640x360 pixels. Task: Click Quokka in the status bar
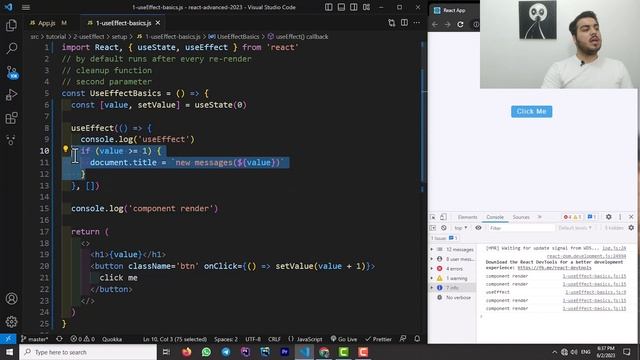(112, 339)
